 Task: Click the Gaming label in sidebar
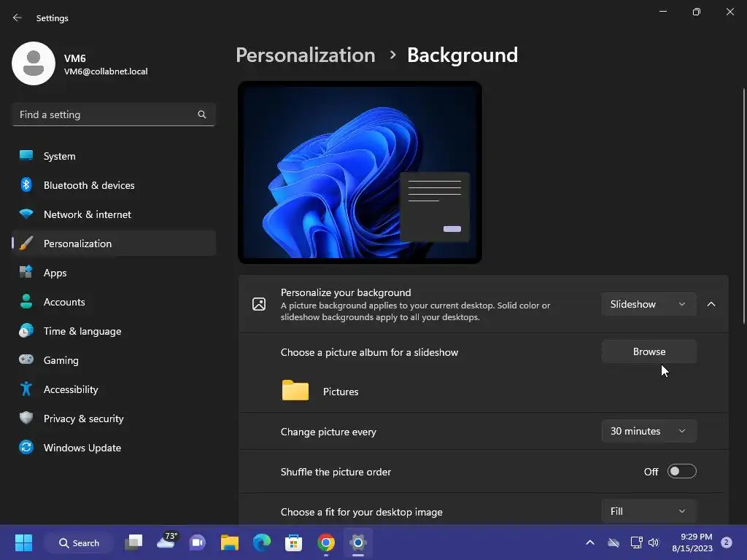61,360
